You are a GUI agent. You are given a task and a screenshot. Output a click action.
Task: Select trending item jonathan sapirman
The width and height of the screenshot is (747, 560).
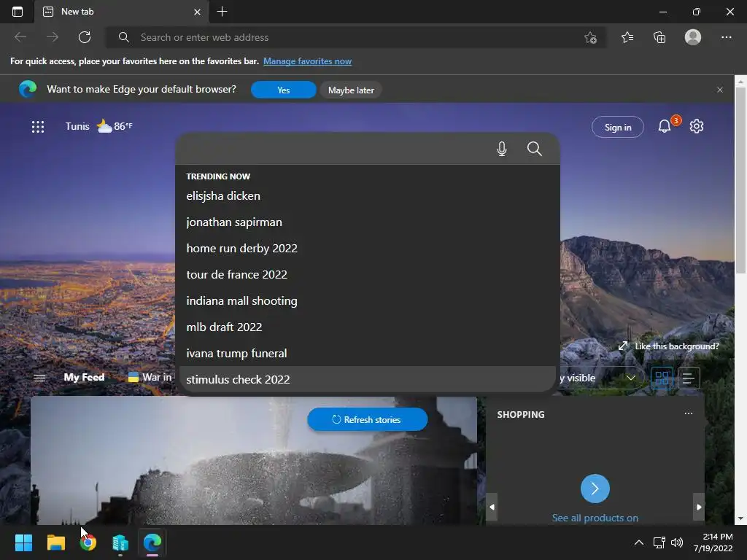point(368,222)
